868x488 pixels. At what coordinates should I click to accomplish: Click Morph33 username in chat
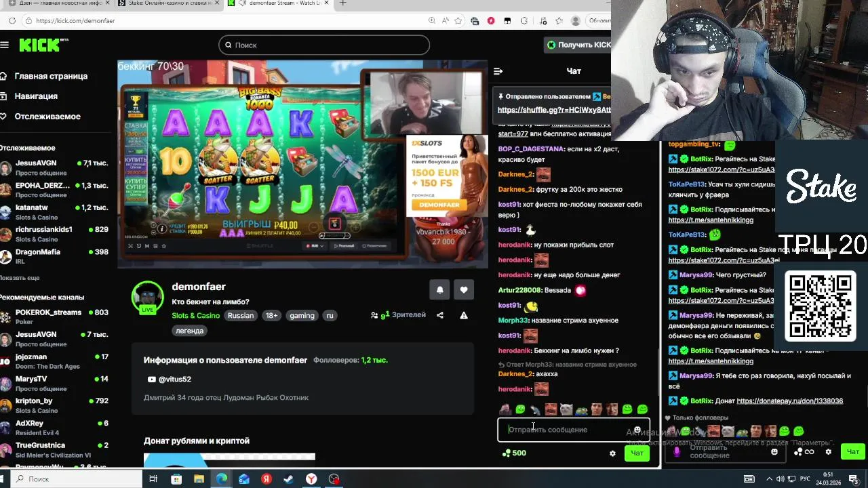coord(513,320)
